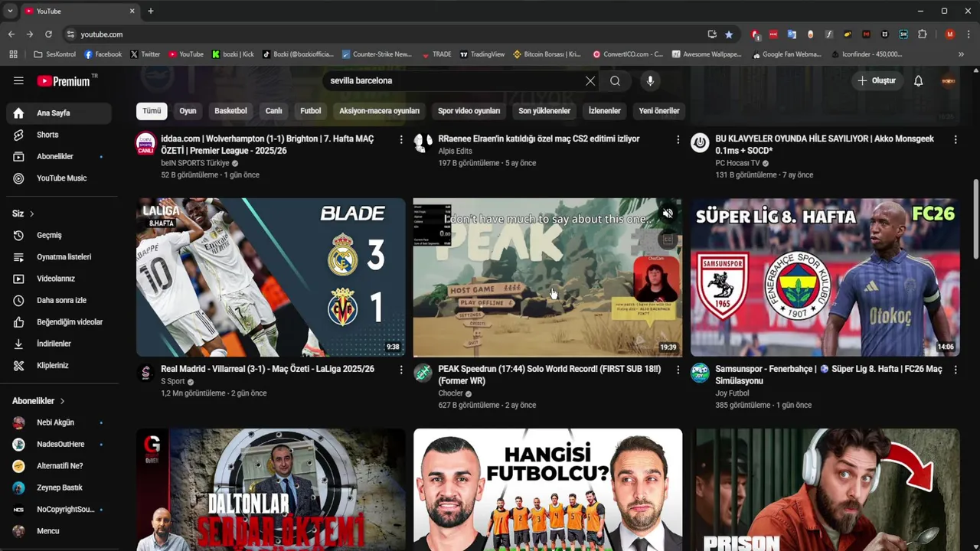Select the Canlı filter chip
Image resolution: width=980 pixels, height=551 pixels.
(273, 111)
